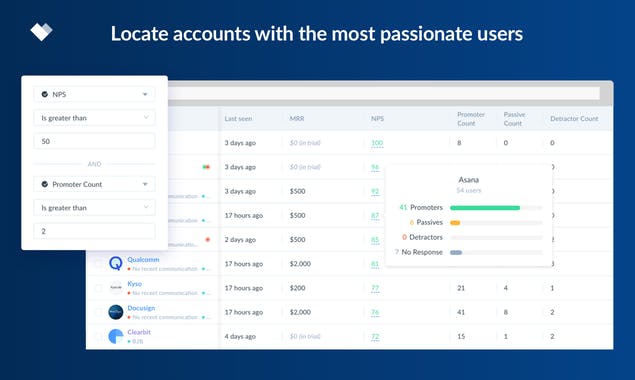635x380 pixels.
Task: Click the NPS score 87 link
Action: click(x=375, y=216)
